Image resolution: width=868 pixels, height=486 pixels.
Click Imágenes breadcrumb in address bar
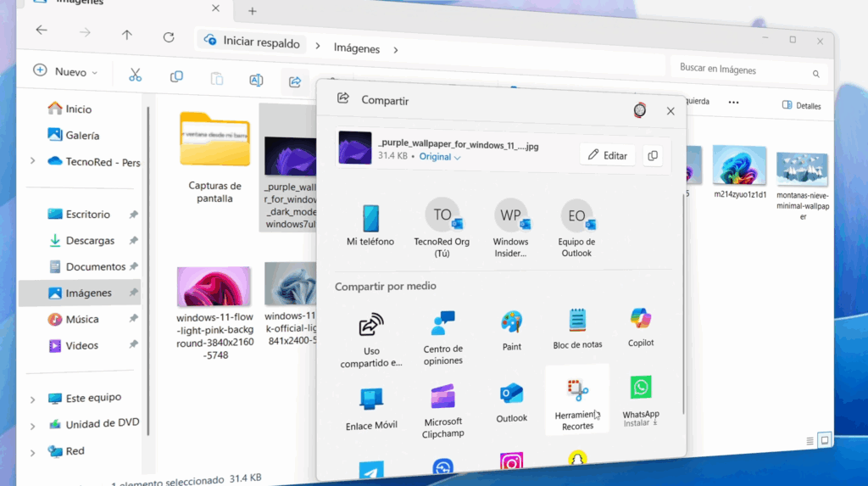click(x=357, y=48)
